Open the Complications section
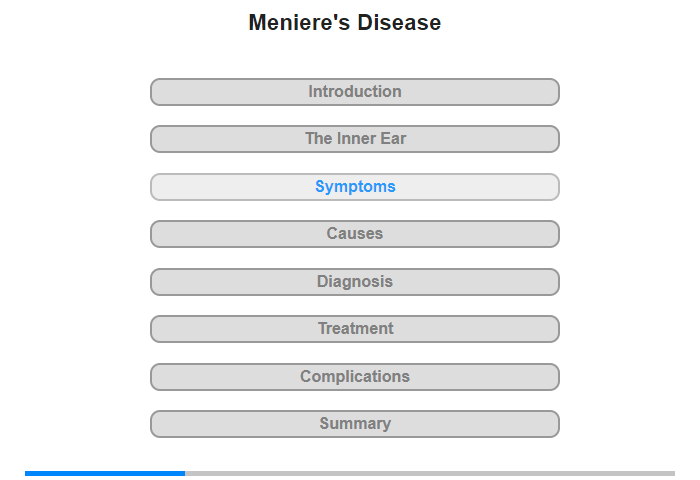The width and height of the screenshot is (700, 480). coord(355,377)
